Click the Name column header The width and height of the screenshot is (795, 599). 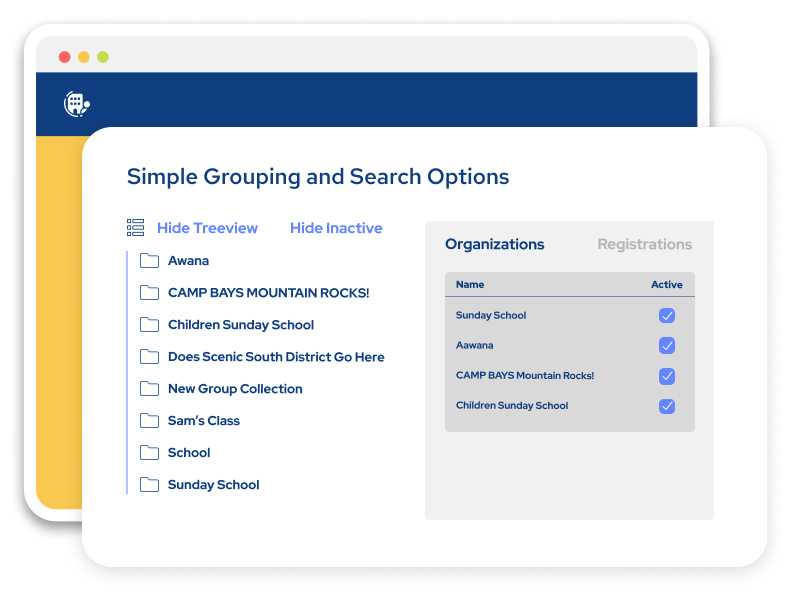tap(469, 285)
